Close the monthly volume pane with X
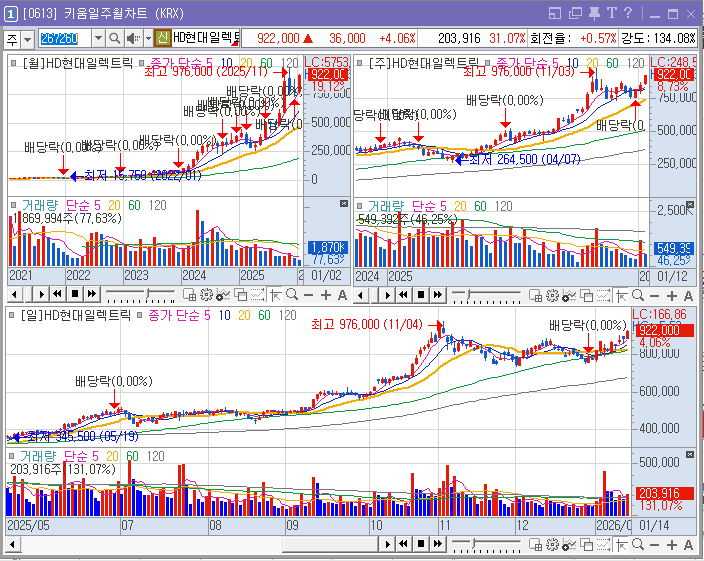The image size is (704, 561). point(344,204)
